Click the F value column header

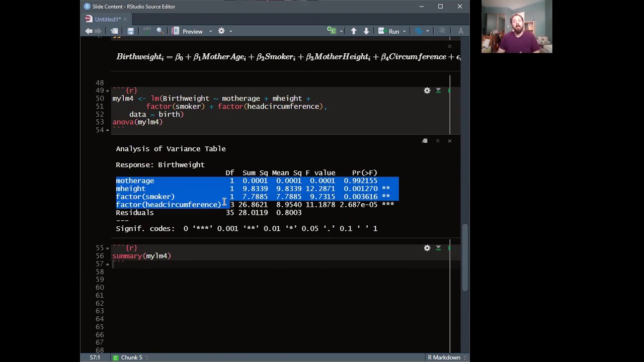tap(320, 173)
